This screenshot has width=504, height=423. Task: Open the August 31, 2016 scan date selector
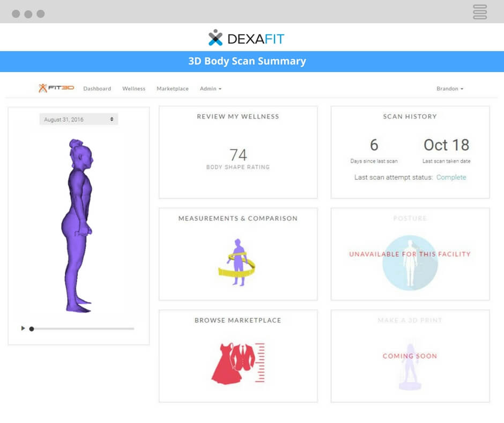(x=78, y=119)
